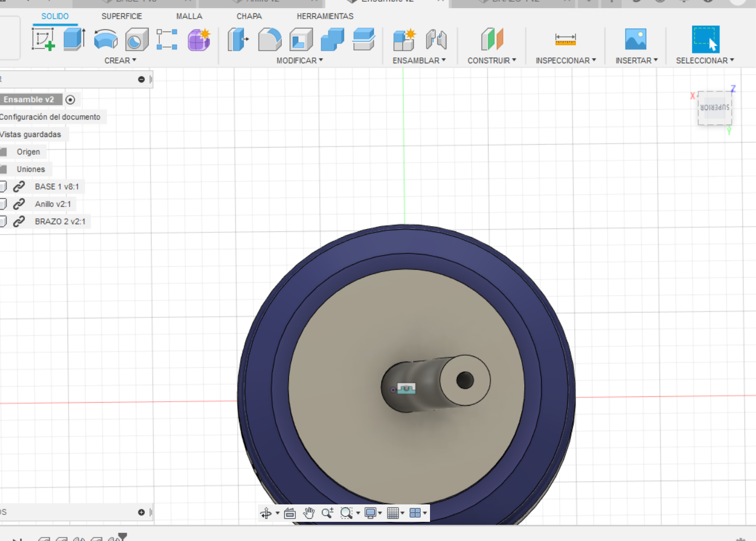Image resolution: width=756 pixels, height=541 pixels.
Task: Open Display Settings monitor icon
Action: 370,513
